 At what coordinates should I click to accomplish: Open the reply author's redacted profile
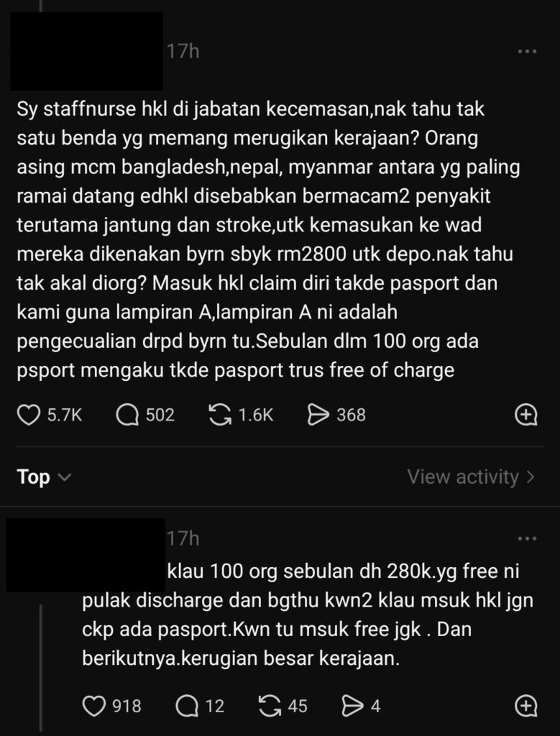coord(85,554)
